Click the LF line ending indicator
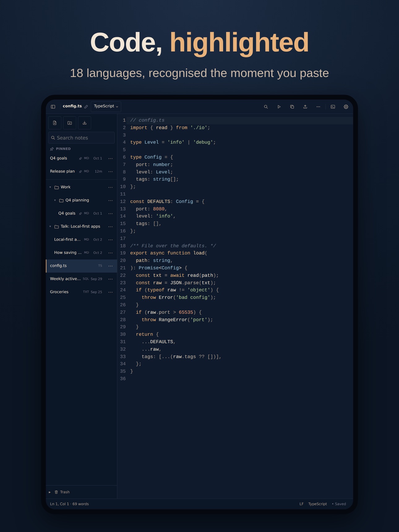The image size is (399, 532). [x=301, y=504]
